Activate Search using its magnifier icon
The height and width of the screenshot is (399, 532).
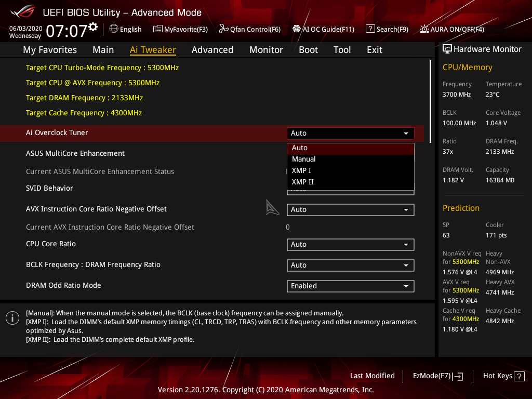[x=370, y=29]
